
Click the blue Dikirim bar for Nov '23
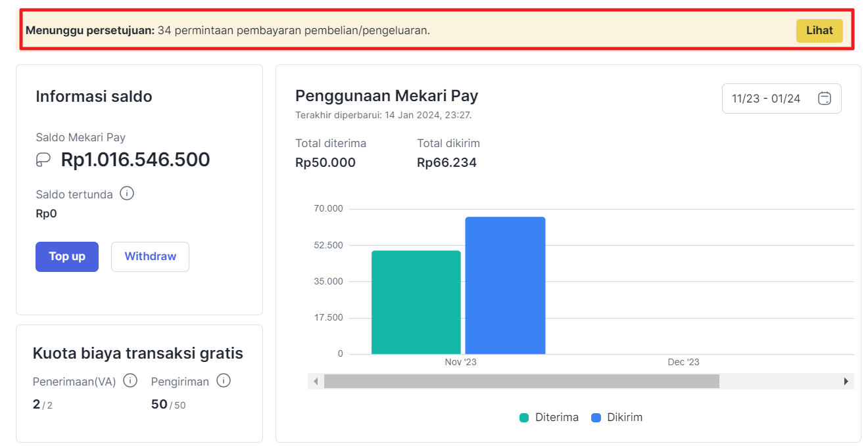click(505, 286)
